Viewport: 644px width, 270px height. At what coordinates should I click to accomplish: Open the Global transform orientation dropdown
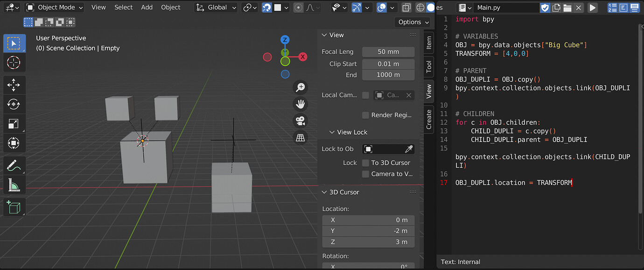point(216,7)
